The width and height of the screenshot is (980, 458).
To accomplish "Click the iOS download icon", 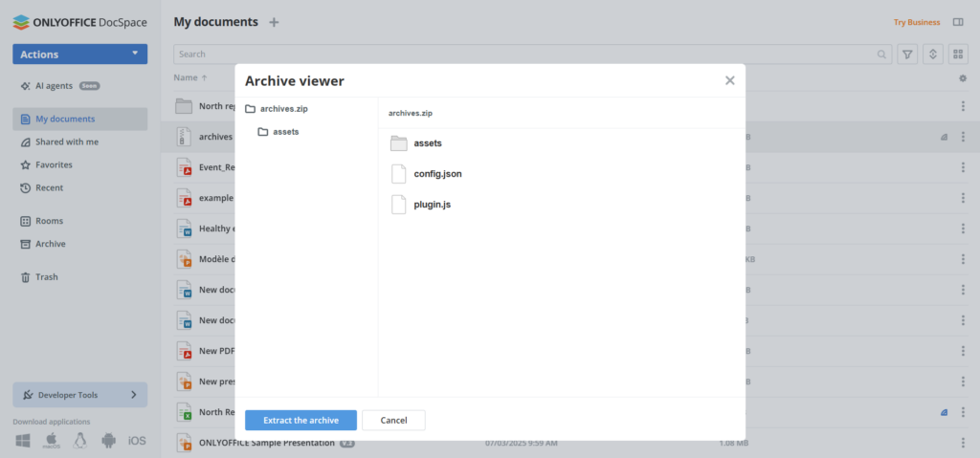I will [x=137, y=441].
